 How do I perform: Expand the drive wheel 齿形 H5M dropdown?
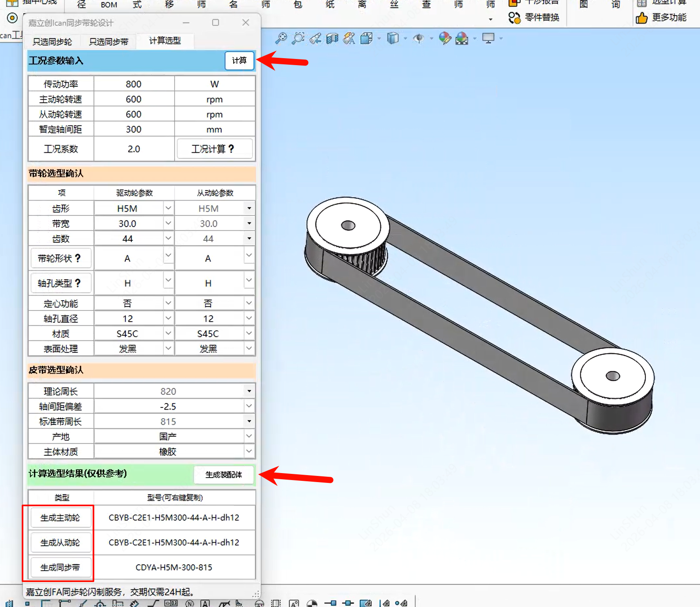tap(168, 208)
